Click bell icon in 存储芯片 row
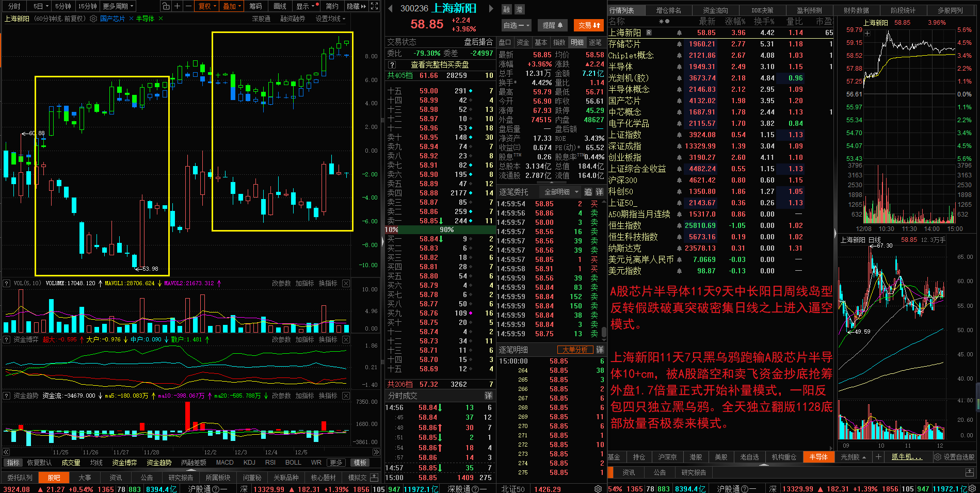 [680, 44]
